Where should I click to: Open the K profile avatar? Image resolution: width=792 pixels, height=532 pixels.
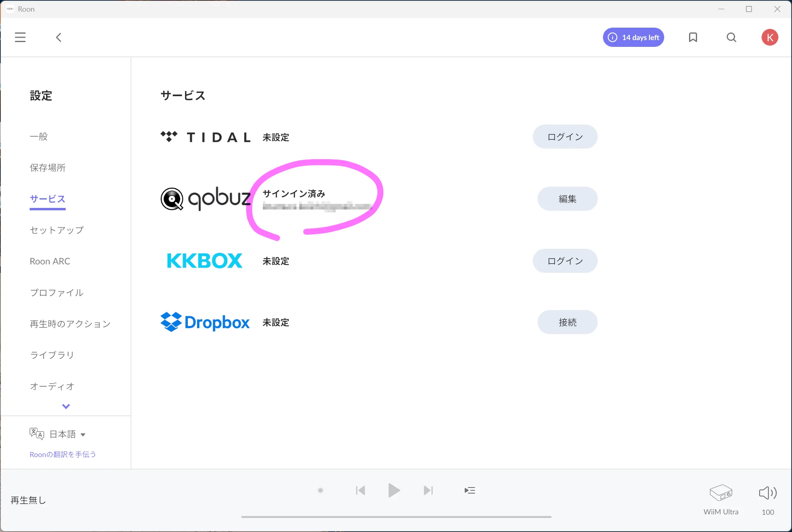(x=770, y=37)
